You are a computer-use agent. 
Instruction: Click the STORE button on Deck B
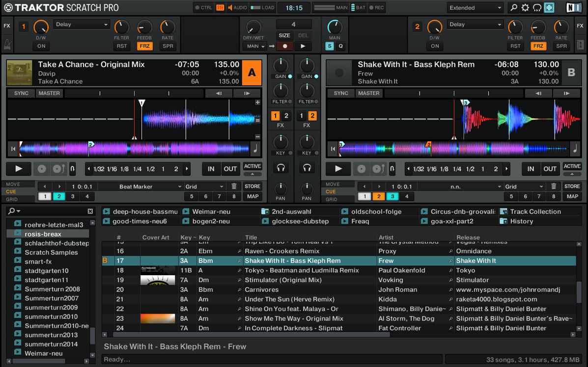(572, 186)
